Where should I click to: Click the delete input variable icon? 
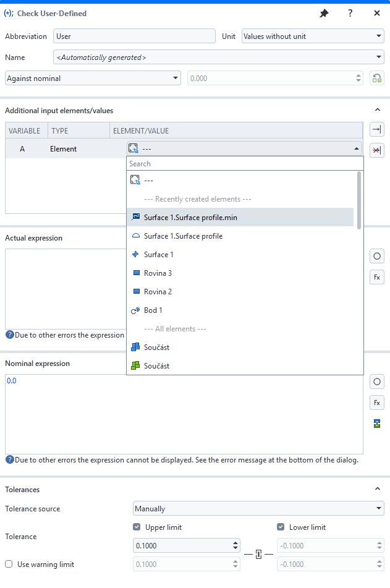[376, 150]
